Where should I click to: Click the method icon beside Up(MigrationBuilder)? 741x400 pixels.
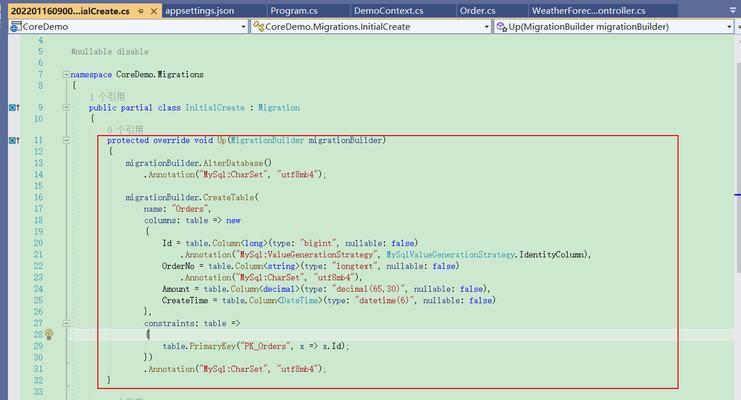501,26
